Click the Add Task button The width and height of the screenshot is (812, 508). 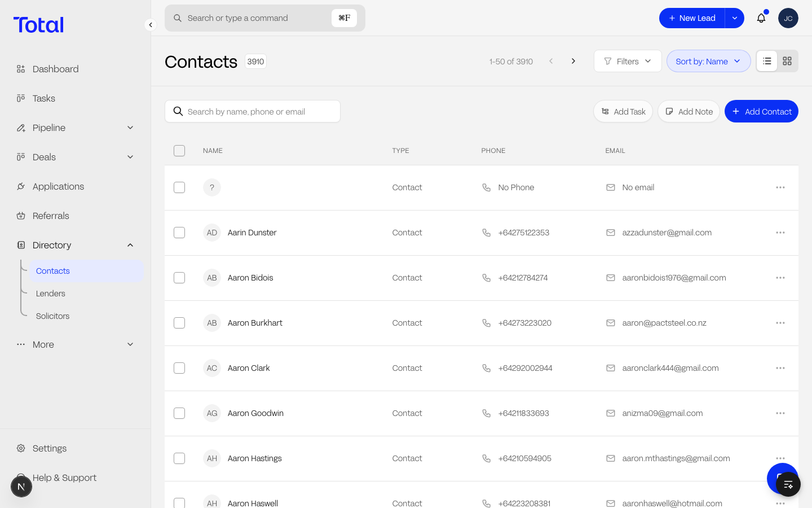click(x=623, y=111)
